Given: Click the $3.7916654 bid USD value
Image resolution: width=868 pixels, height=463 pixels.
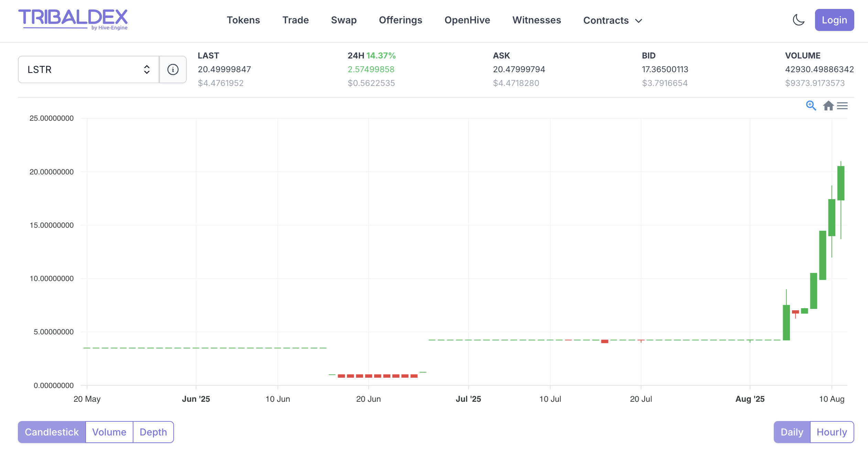Looking at the screenshot, I should [665, 83].
